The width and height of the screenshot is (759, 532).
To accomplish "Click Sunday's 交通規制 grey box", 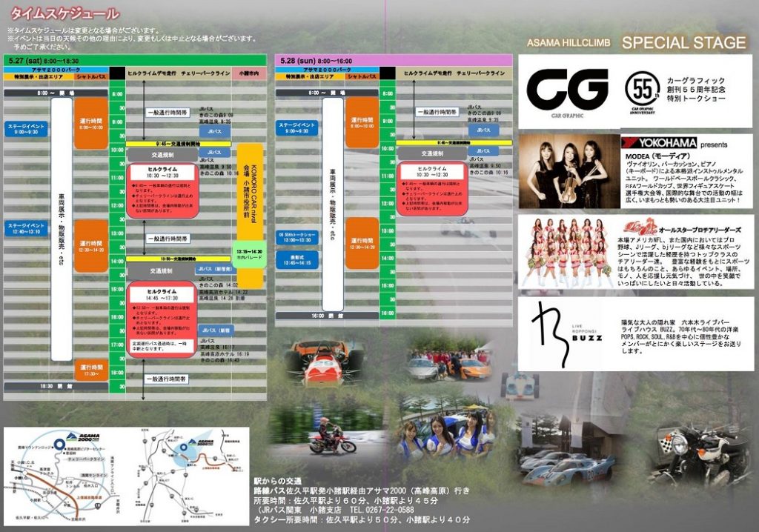I will coord(432,153).
